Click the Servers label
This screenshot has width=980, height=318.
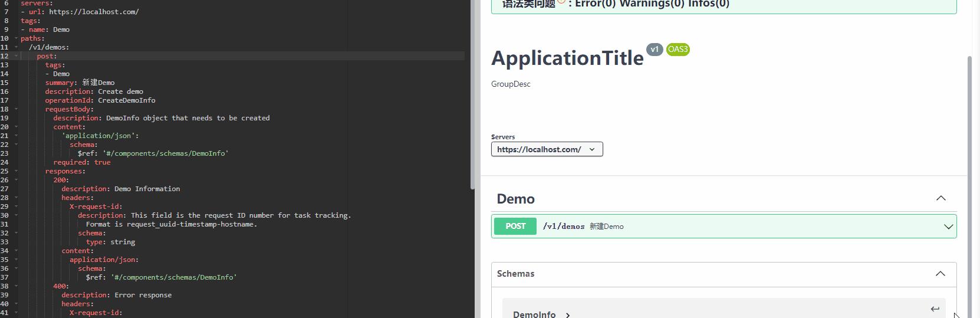click(x=503, y=137)
